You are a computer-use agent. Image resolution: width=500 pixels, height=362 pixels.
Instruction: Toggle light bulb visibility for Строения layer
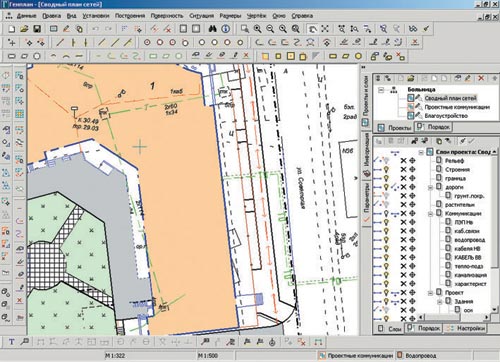click(x=386, y=169)
